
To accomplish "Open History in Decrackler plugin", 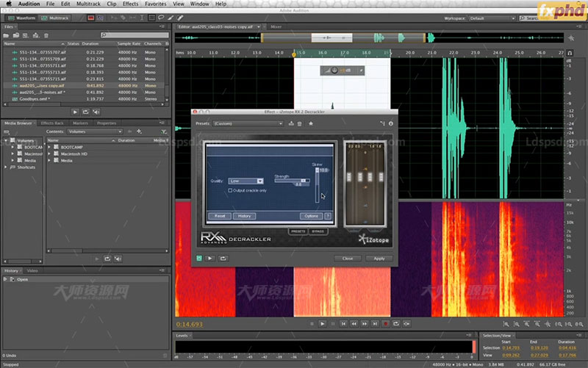I will click(x=244, y=216).
